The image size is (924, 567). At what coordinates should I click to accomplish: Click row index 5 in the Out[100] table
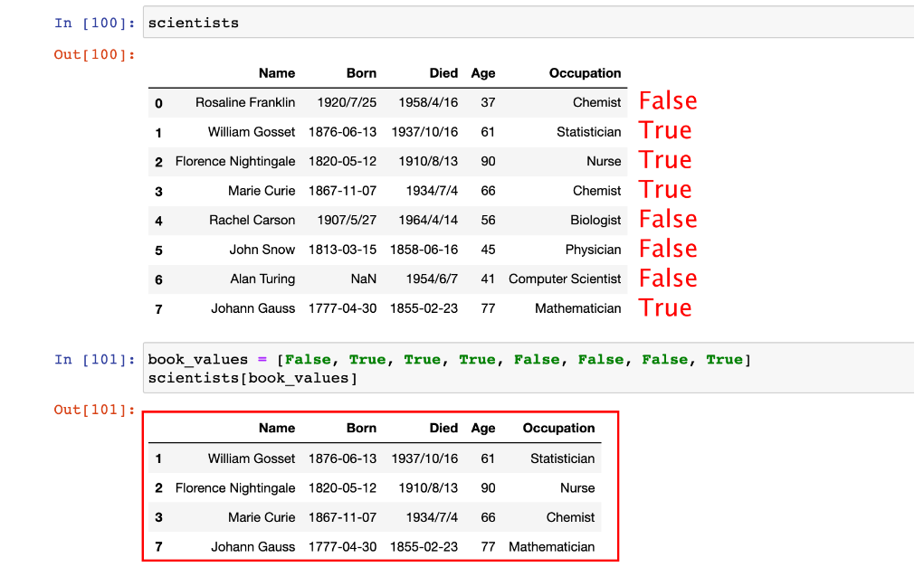tap(158, 250)
